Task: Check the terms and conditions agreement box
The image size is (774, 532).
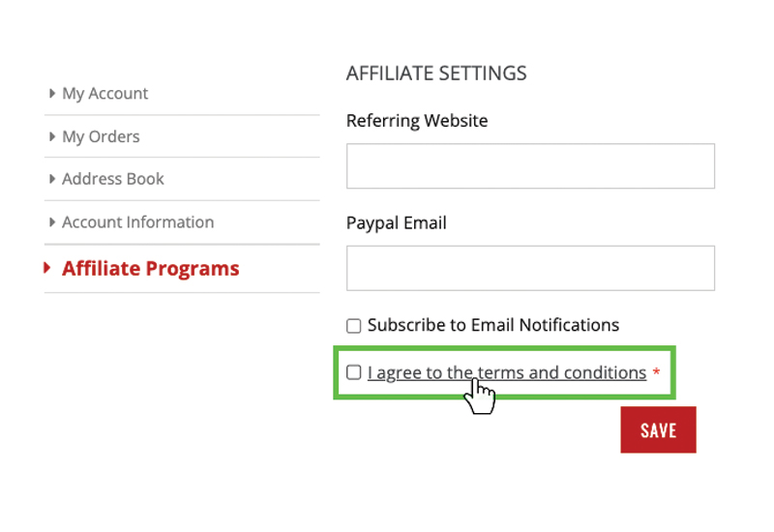Action: [354, 372]
